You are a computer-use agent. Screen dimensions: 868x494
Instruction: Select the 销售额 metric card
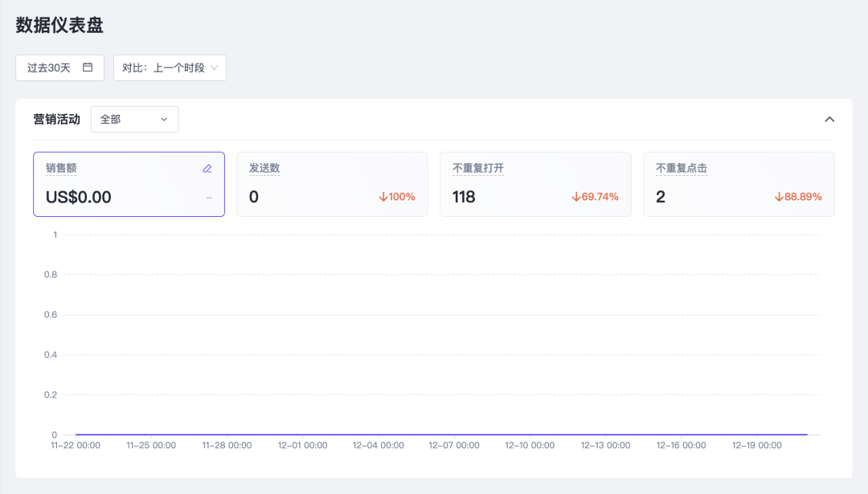(129, 184)
